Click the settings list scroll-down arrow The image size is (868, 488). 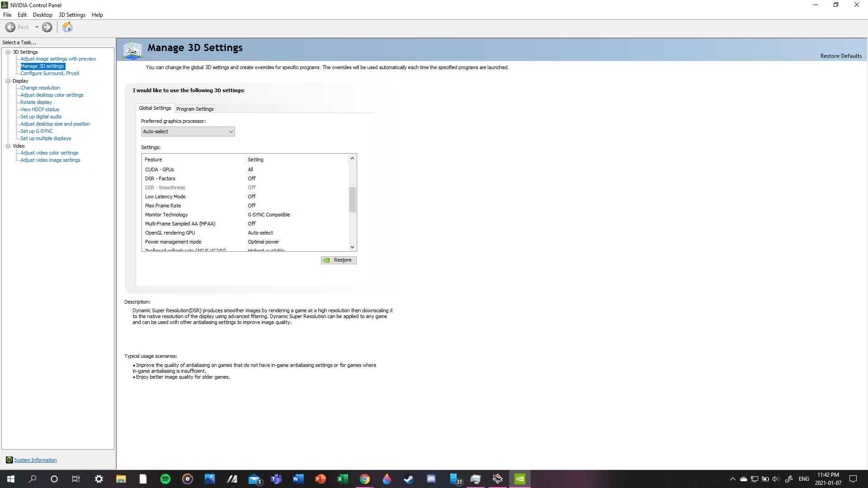pyautogui.click(x=353, y=247)
